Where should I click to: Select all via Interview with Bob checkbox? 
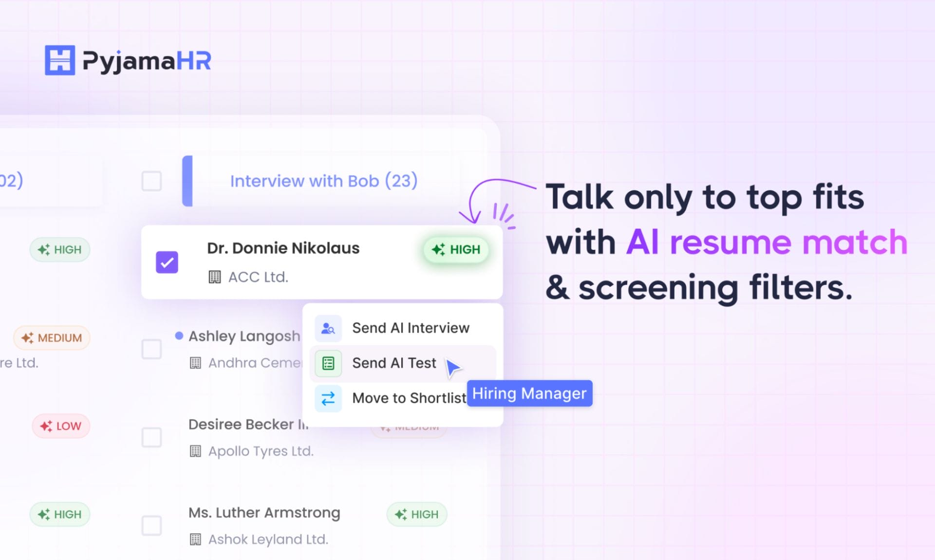151,181
